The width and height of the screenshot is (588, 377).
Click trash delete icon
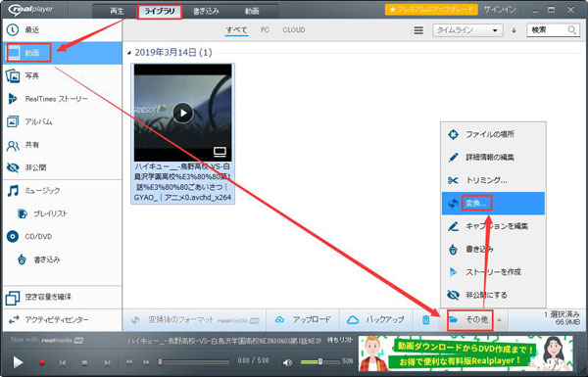[426, 320]
